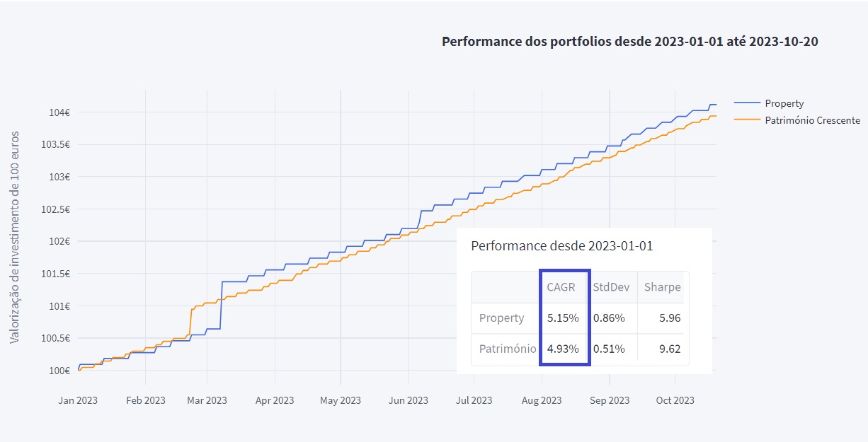Click the orange Património Crescente legend line
Viewport: 868px width, 442px height.
point(746,120)
